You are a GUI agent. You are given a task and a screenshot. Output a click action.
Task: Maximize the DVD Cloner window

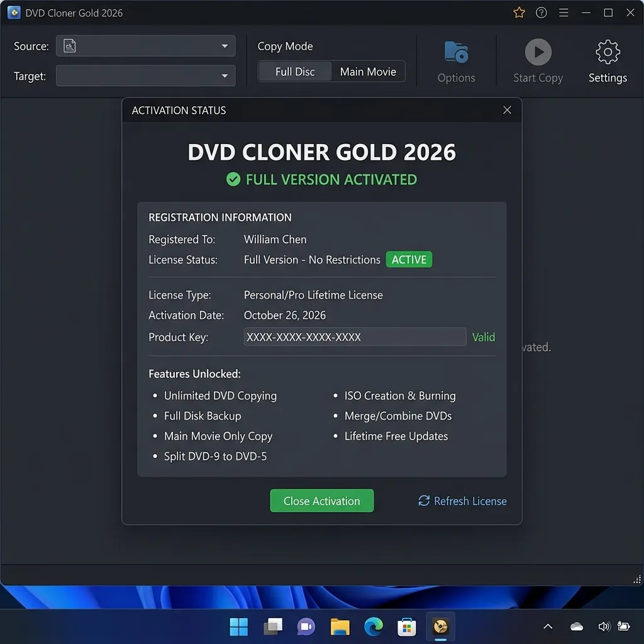[x=608, y=13]
